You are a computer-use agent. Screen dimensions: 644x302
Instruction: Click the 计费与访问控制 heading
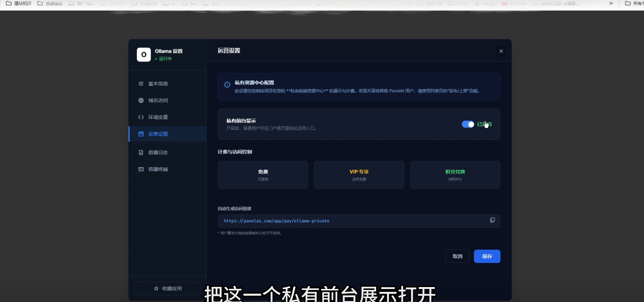pyautogui.click(x=235, y=152)
